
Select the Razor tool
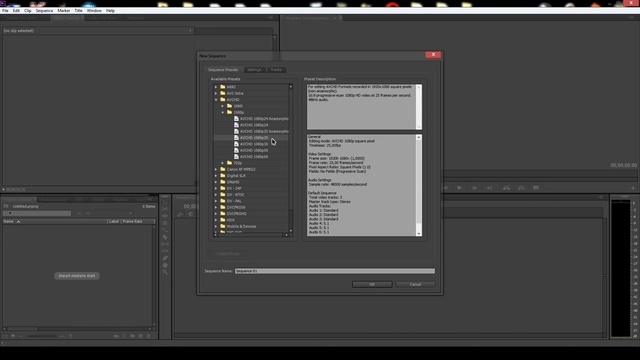coord(165,237)
